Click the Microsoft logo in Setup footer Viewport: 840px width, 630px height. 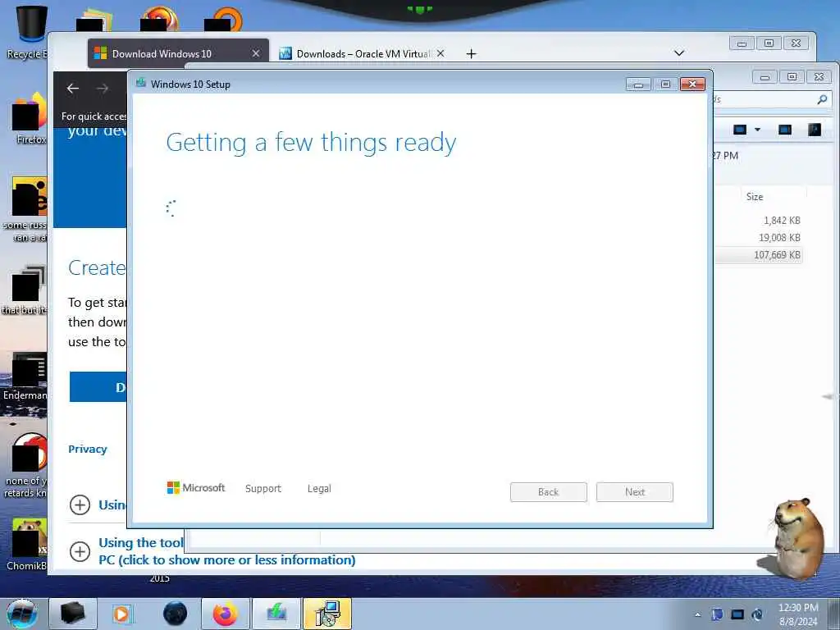(196, 487)
